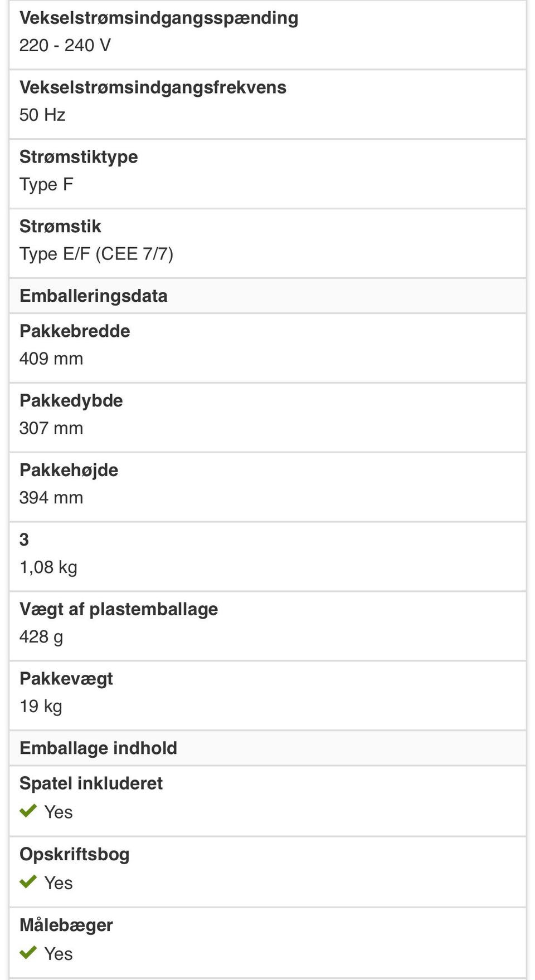The height and width of the screenshot is (980, 535).
Task: Click the 409 mm value
Action: pyautogui.click(x=51, y=359)
